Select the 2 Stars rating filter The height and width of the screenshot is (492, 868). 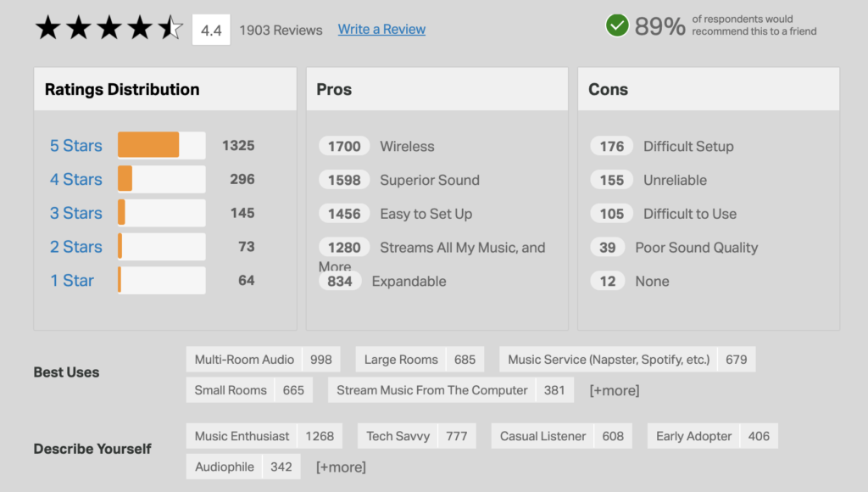(x=75, y=247)
